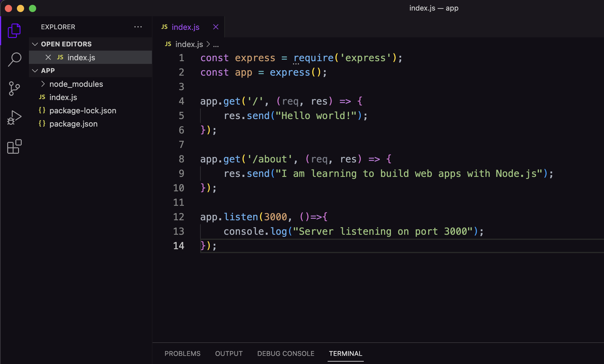Click the JS icon beside index.js in Explorer
The height and width of the screenshot is (364, 604).
click(42, 97)
